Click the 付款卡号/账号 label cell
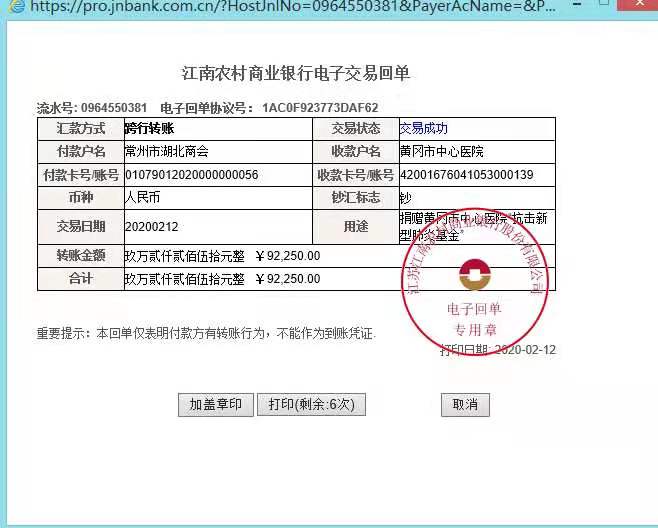Image resolution: width=658 pixels, height=528 pixels. 81,175
